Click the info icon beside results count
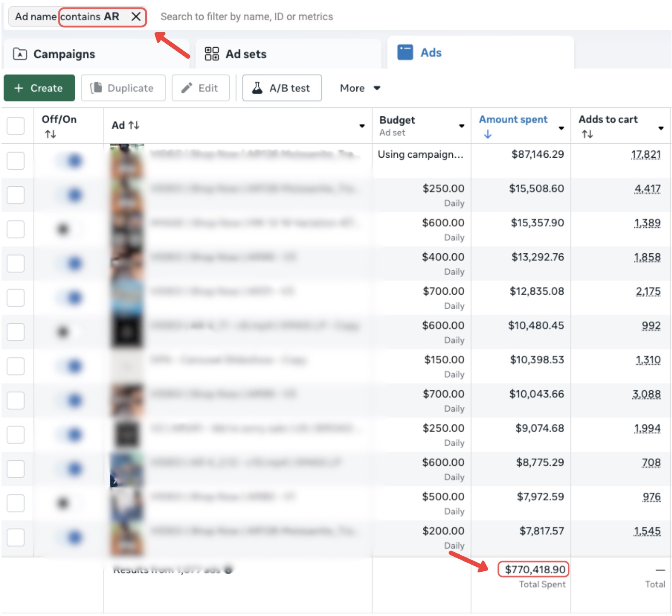 [228, 570]
